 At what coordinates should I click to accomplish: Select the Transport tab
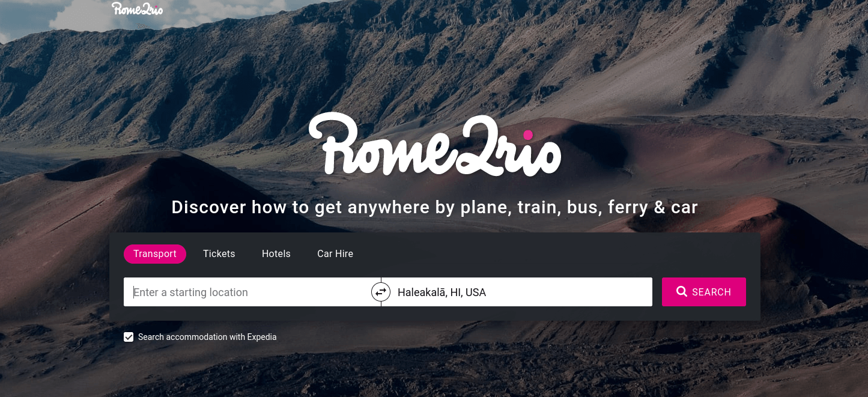click(155, 254)
